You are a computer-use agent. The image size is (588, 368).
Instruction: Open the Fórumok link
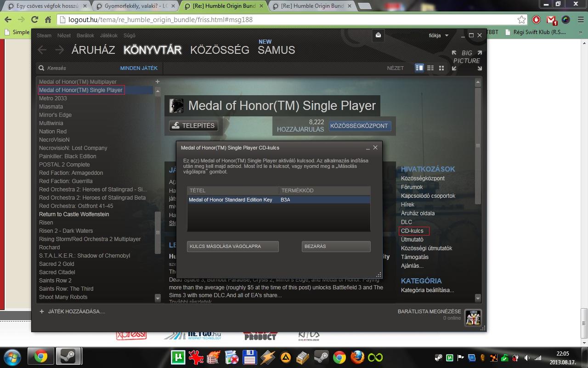pos(412,187)
